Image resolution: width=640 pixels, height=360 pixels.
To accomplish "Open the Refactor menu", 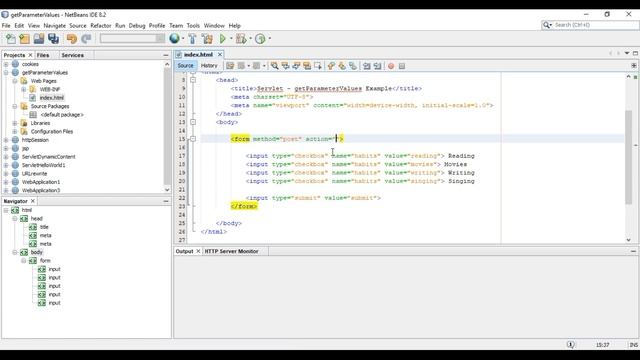I will [100, 25].
